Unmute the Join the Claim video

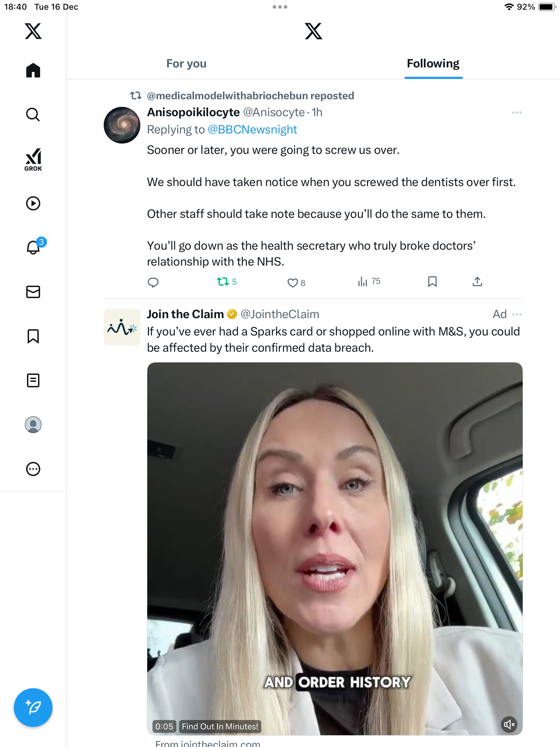coord(509,724)
